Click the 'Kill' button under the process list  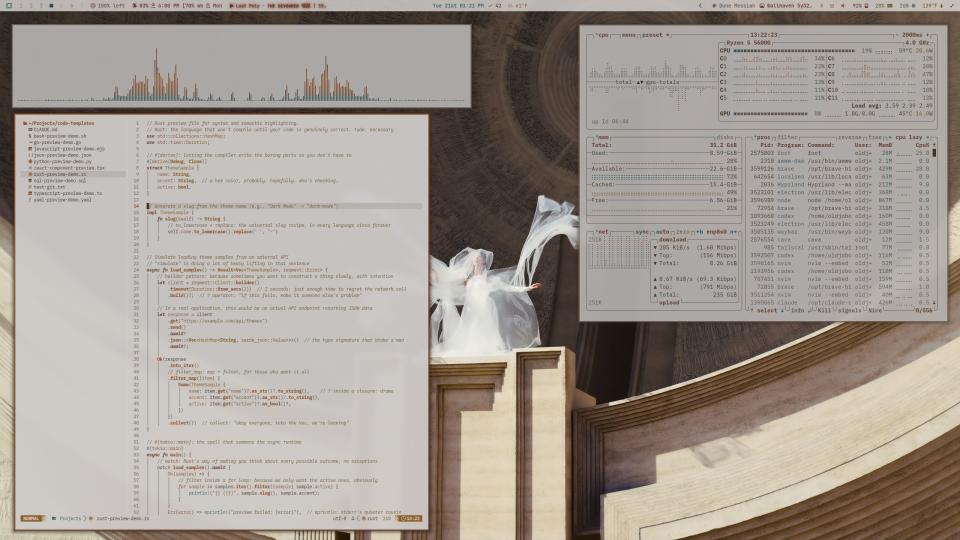823,310
